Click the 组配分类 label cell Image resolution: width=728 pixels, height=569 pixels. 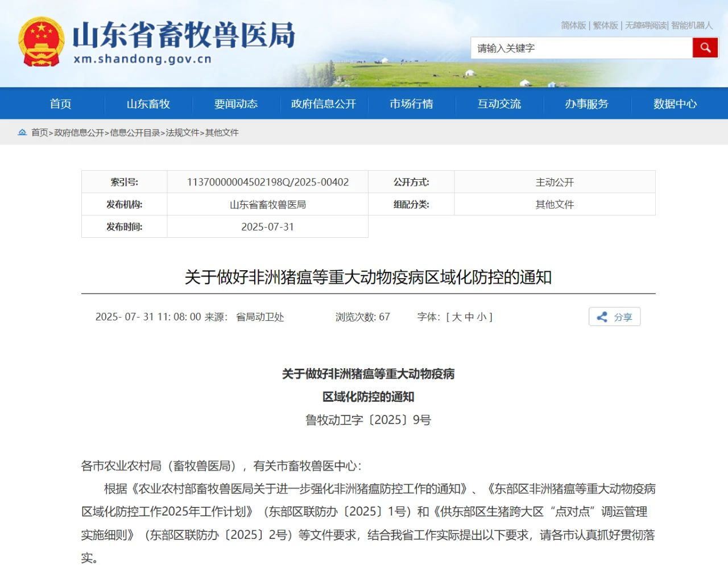(x=411, y=204)
